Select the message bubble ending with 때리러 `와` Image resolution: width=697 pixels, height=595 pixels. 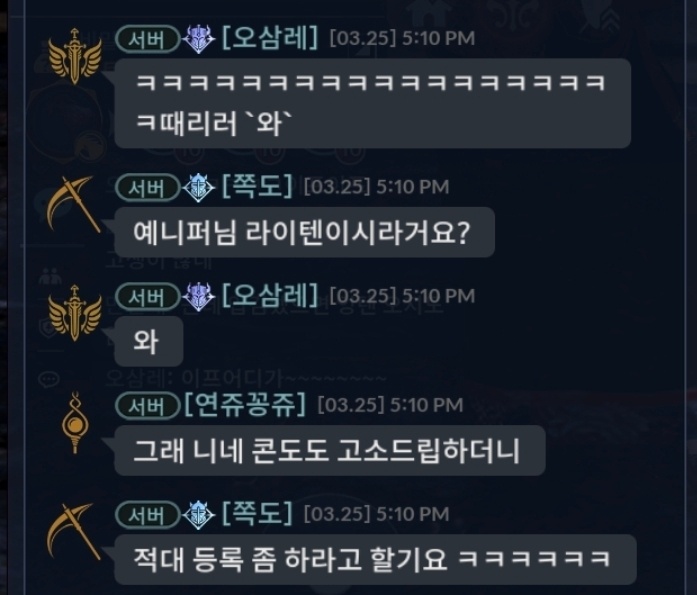(x=373, y=104)
